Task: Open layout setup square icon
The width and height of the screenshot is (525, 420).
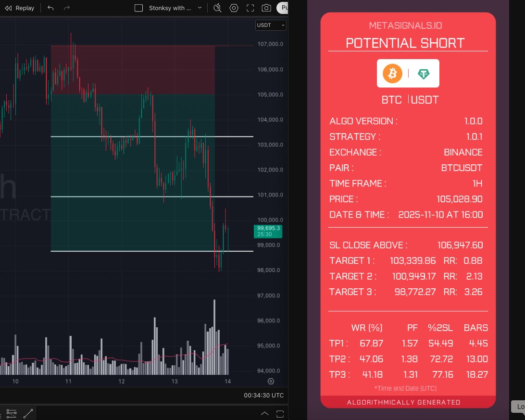Action: coord(138,8)
